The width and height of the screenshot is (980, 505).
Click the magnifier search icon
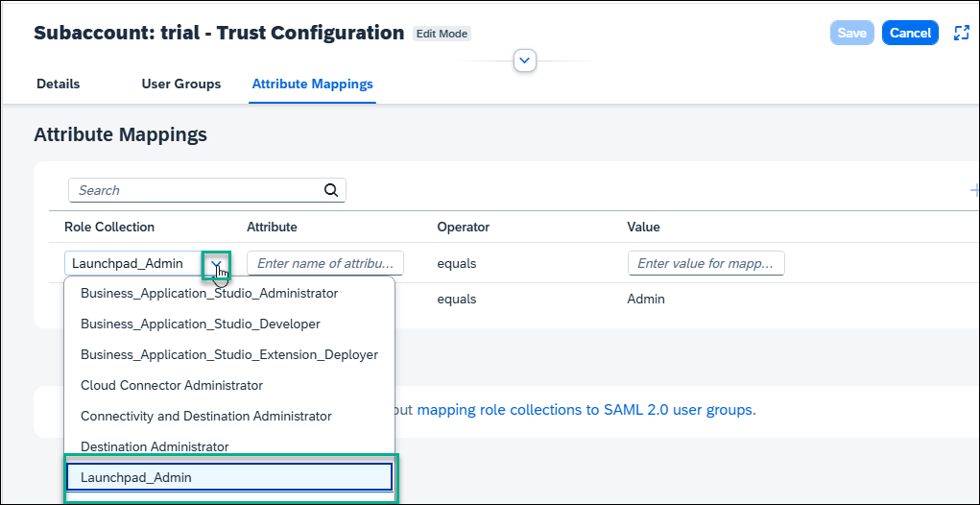tap(331, 191)
